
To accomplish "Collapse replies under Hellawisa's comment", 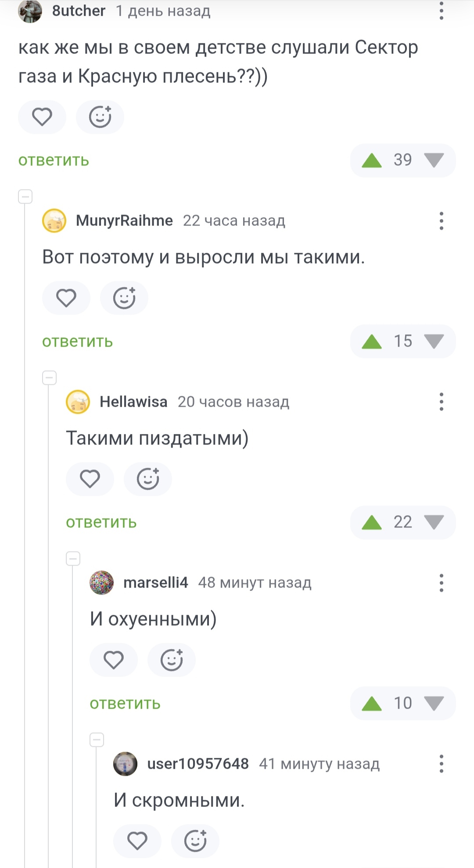I will coord(73,559).
